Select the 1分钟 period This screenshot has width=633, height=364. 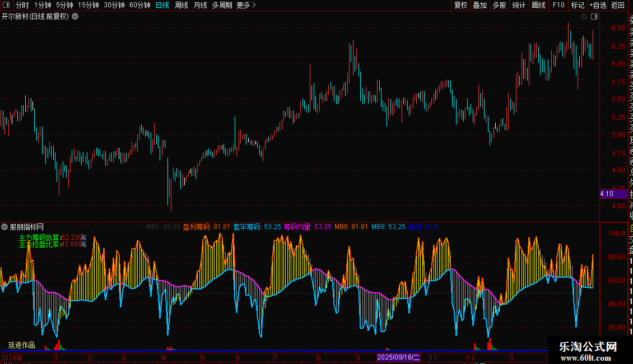point(43,5)
